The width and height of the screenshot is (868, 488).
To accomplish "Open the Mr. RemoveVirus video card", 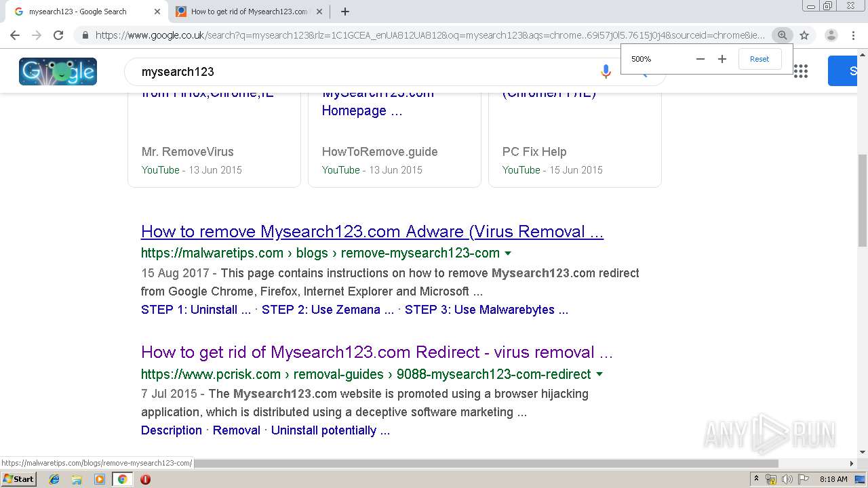I will [x=214, y=140].
